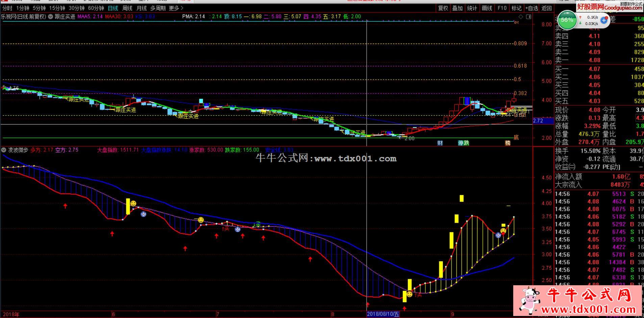This screenshot has width=644, height=318.
Task: Click the 乐视网(日线.前复权) chart title
Action: click(23, 17)
